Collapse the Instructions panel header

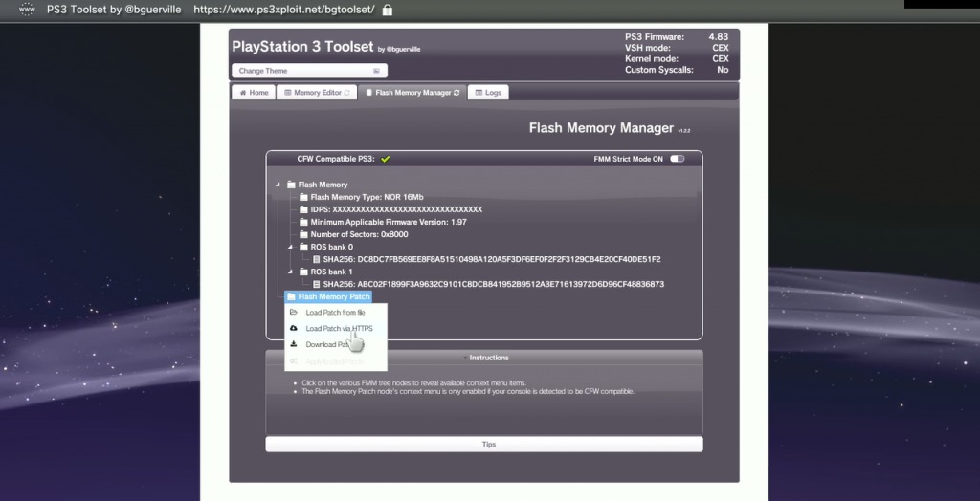(484, 358)
